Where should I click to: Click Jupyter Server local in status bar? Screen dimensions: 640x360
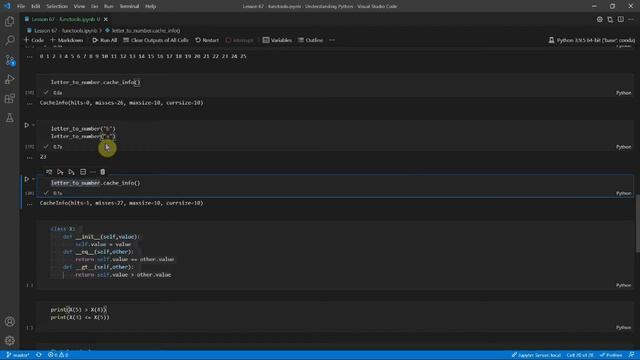click(536, 355)
